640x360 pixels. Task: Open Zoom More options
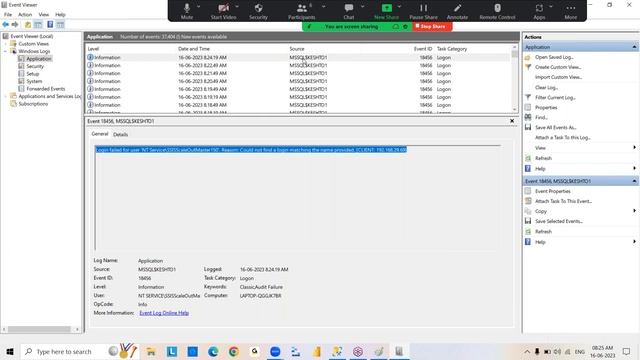[x=571, y=11]
